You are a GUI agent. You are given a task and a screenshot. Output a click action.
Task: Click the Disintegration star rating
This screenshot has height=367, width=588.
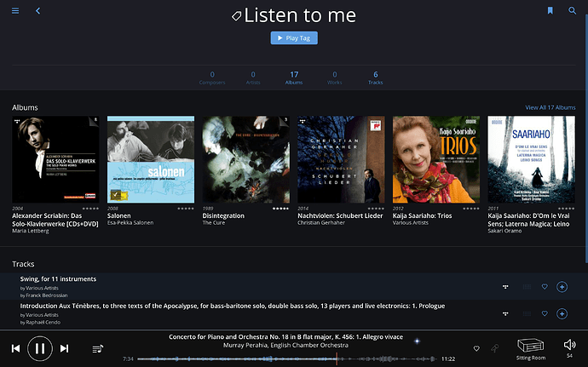(x=280, y=209)
